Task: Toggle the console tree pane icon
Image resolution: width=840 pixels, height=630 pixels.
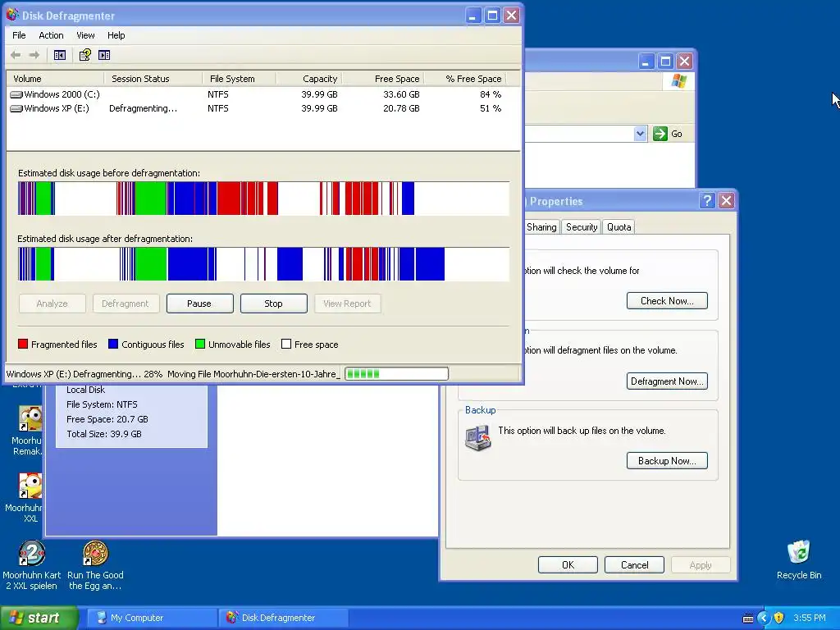Action: 59,55
